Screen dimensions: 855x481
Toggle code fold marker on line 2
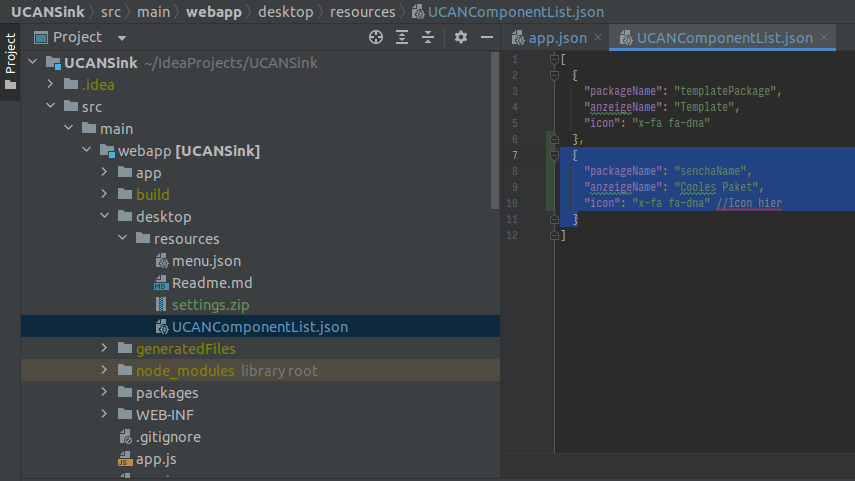[555, 75]
